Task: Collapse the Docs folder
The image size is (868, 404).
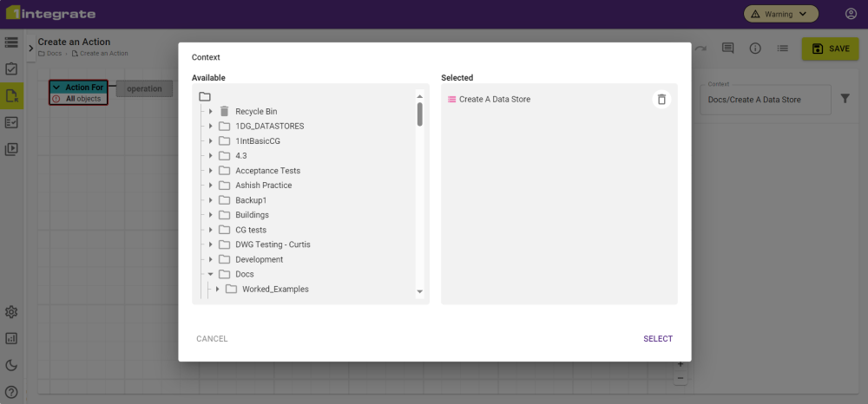Action: point(211,274)
